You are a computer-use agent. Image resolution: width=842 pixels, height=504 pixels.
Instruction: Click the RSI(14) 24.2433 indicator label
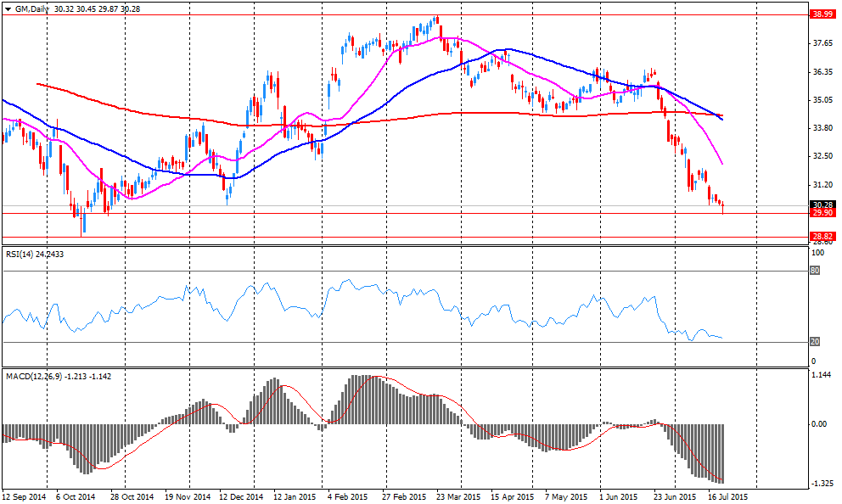(34, 255)
